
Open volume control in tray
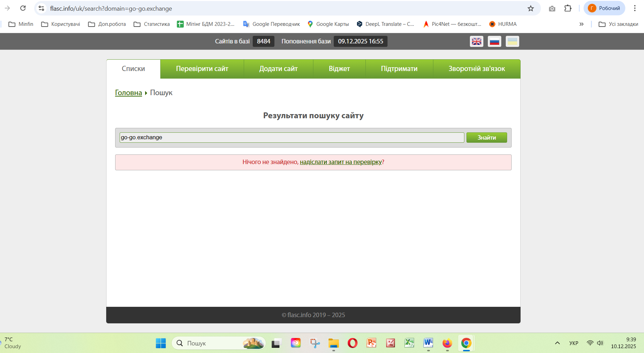(600, 343)
